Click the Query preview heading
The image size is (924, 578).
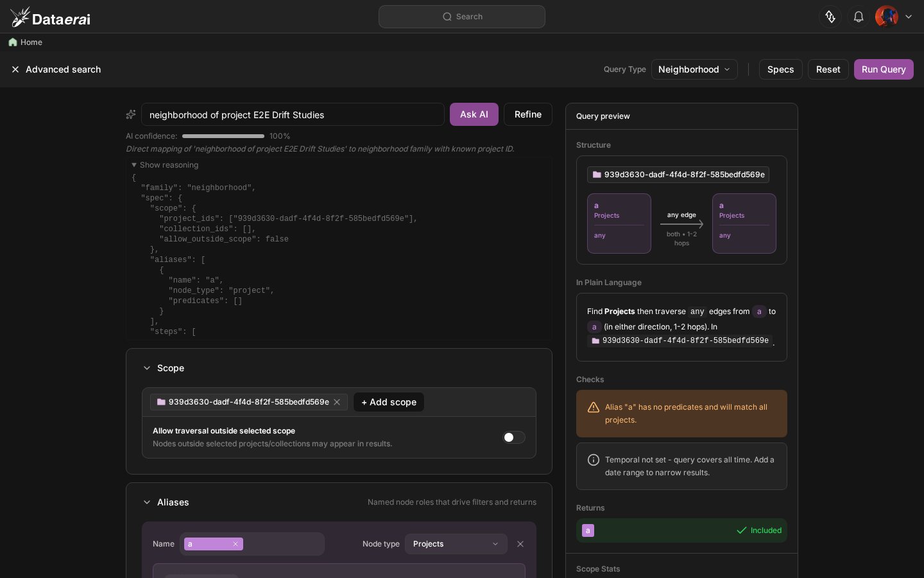(x=603, y=116)
